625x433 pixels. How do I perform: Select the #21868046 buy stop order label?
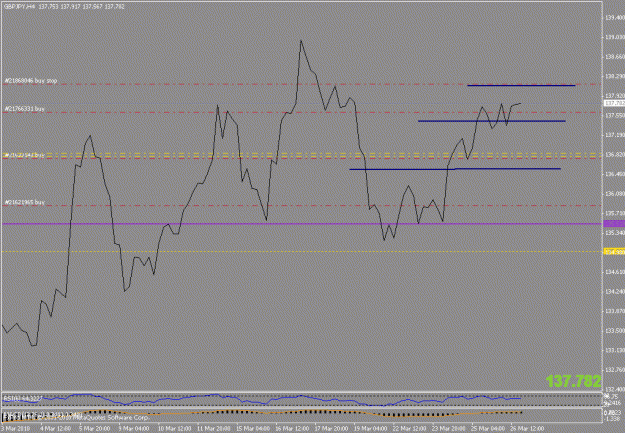(31, 81)
